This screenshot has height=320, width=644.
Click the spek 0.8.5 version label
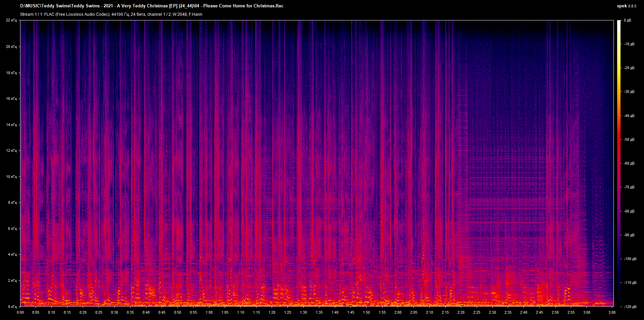pos(627,6)
